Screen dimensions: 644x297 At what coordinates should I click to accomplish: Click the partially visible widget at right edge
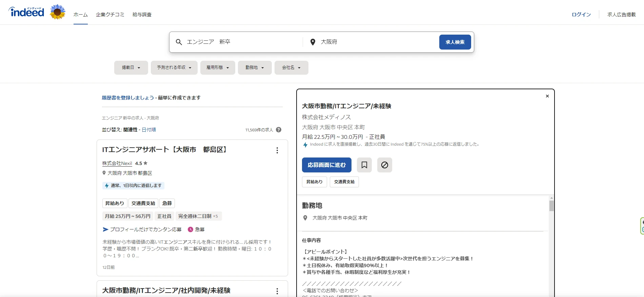pos(642,226)
